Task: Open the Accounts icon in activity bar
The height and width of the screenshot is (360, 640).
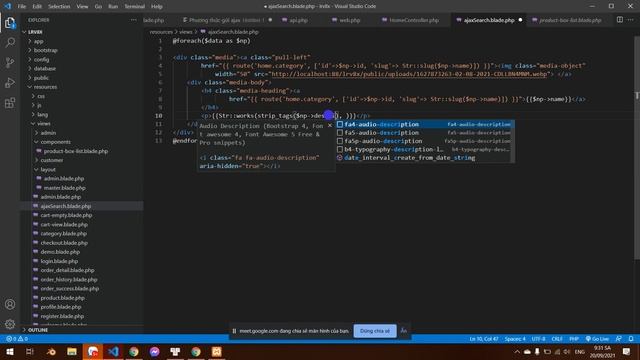Action: point(10,304)
